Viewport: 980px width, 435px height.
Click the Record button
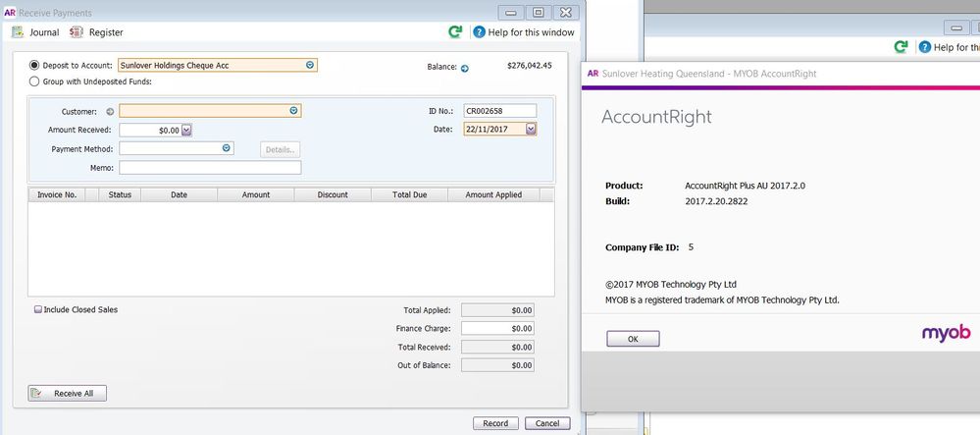click(495, 423)
